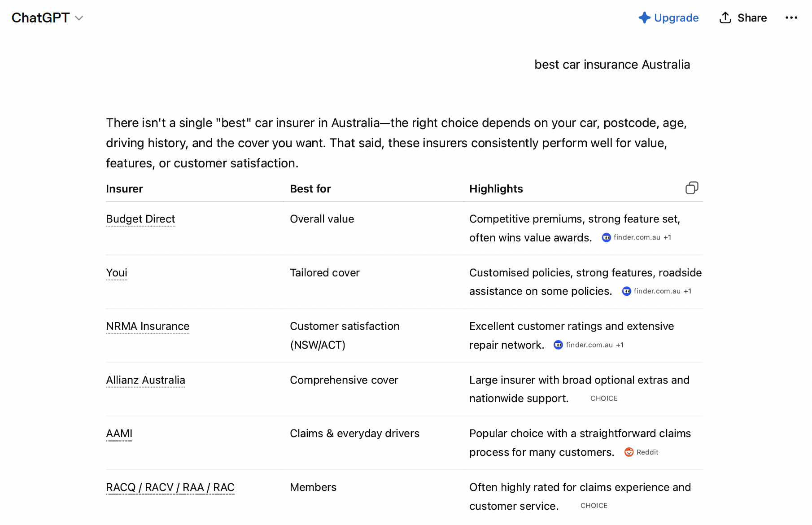Screen dimensions: 812x525
Task: Open Reddit citation in AAMI row
Action: pos(642,452)
